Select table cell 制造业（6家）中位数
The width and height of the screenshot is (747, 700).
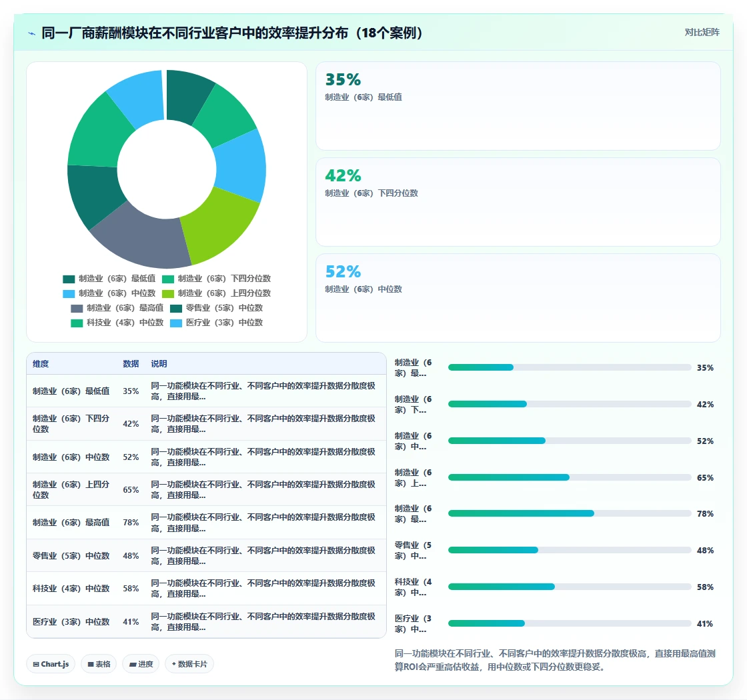pyautogui.click(x=71, y=457)
